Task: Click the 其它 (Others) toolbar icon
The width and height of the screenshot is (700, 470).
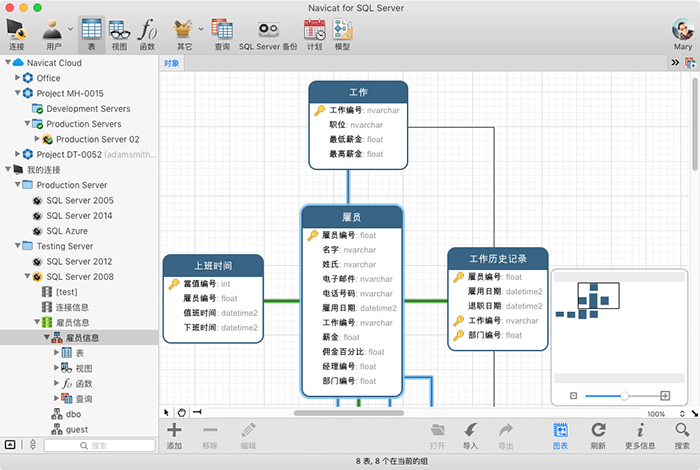Action: (183, 29)
